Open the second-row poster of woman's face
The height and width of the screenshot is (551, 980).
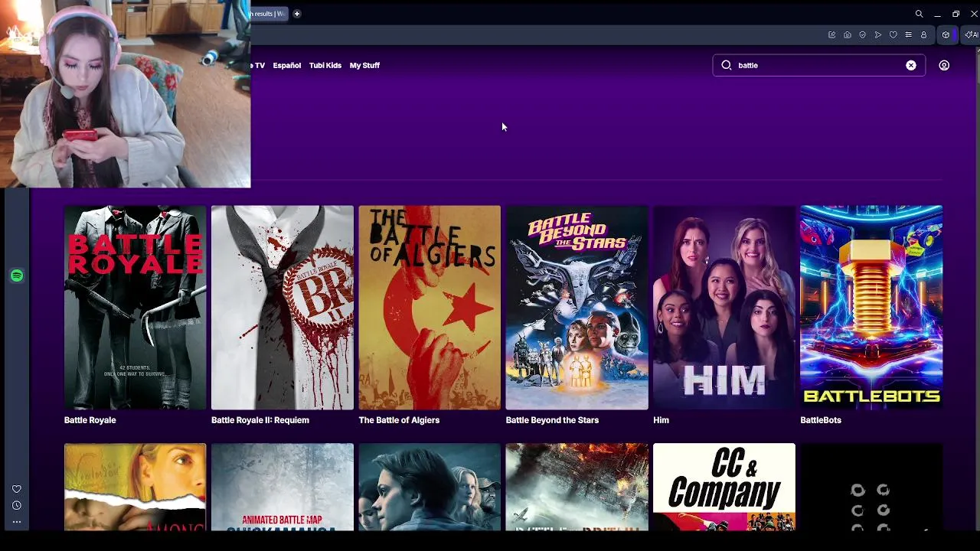coord(136,487)
